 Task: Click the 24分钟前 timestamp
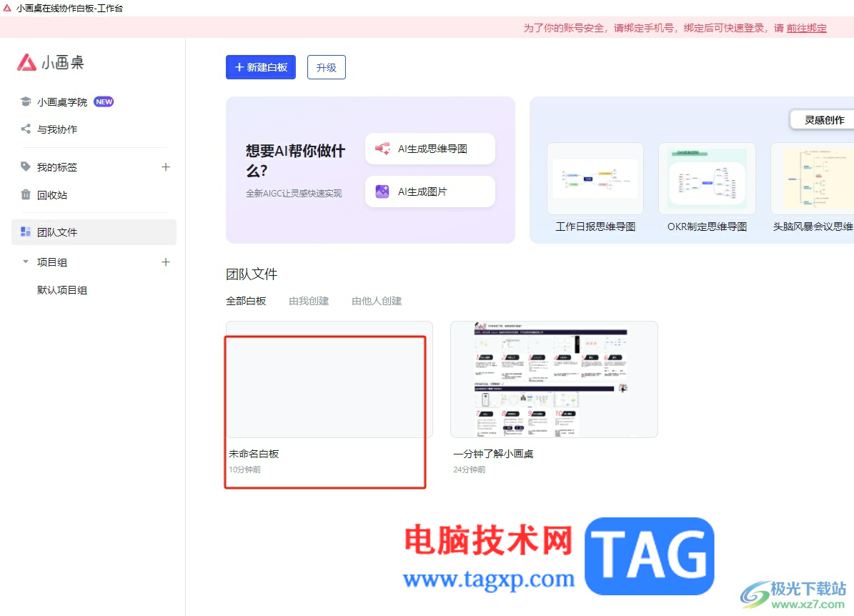click(x=470, y=470)
